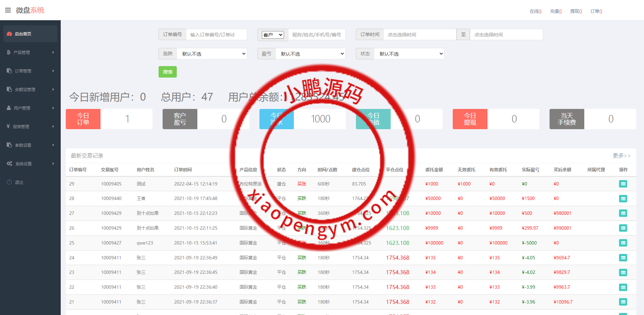Toggle the hamburger sidebar menu icon
Viewport: 644px width, 315px height.
pos(8,10)
